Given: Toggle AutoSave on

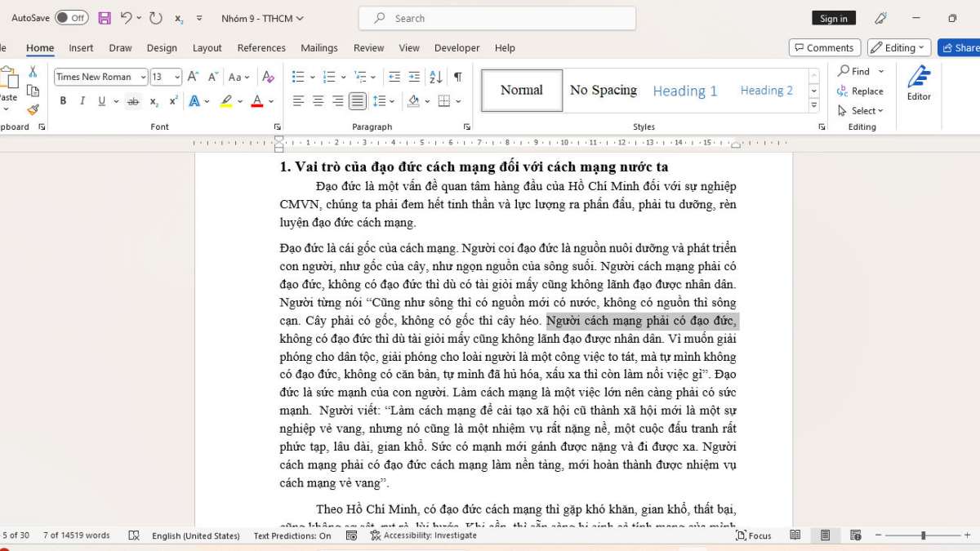Looking at the screenshot, I should coord(71,16).
